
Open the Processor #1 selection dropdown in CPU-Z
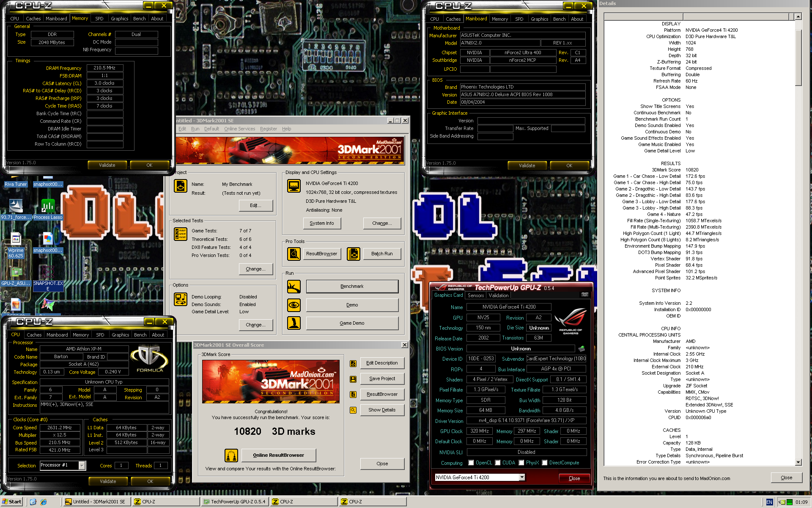[82, 466]
